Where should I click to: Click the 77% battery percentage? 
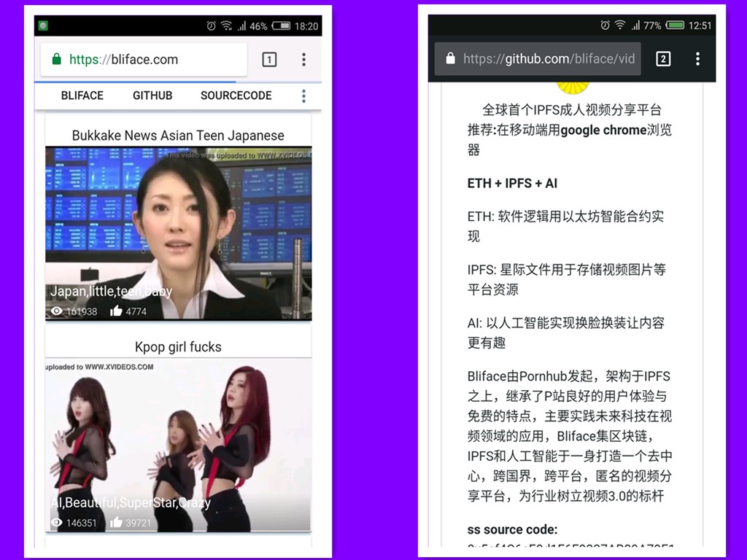[652, 26]
